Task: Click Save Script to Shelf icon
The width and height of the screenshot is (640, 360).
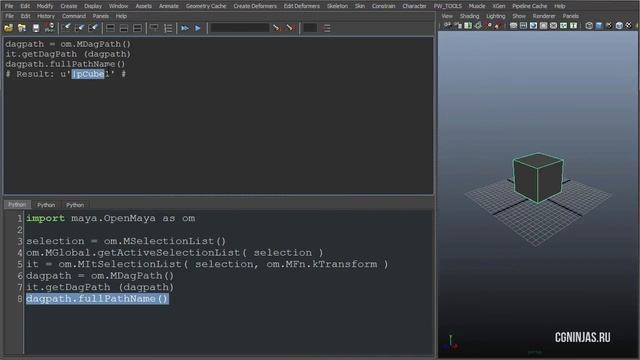Action: (49, 28)
